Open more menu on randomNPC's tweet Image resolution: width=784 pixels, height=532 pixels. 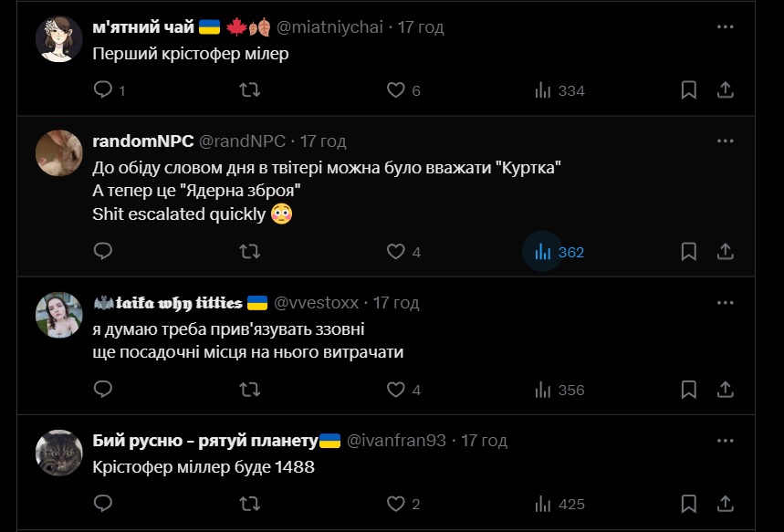tap(726, 141)
